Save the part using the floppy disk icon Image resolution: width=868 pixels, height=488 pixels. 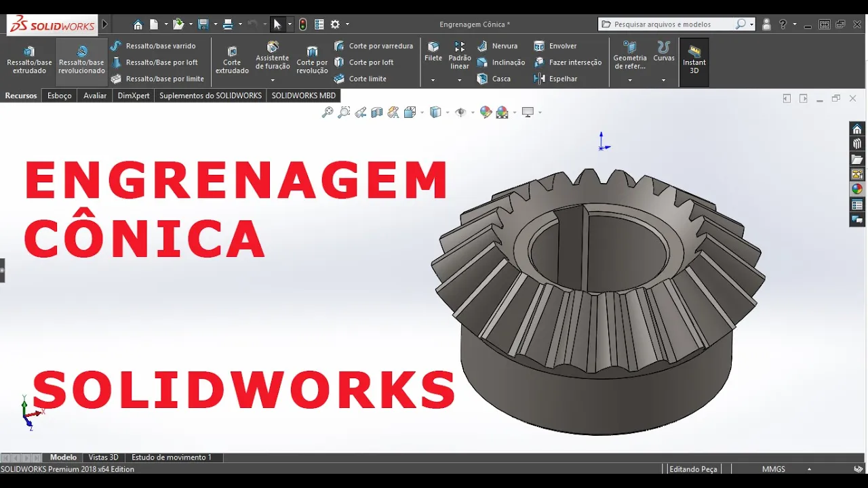coord(203,24)
